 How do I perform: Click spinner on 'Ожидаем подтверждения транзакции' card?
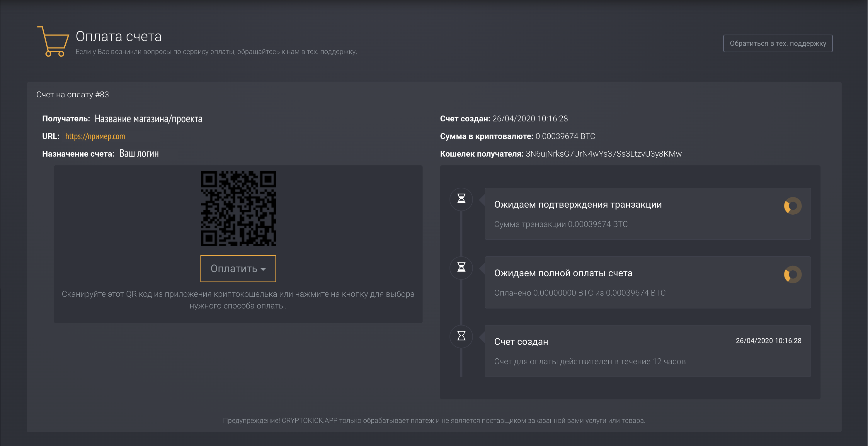pos(792,206)
